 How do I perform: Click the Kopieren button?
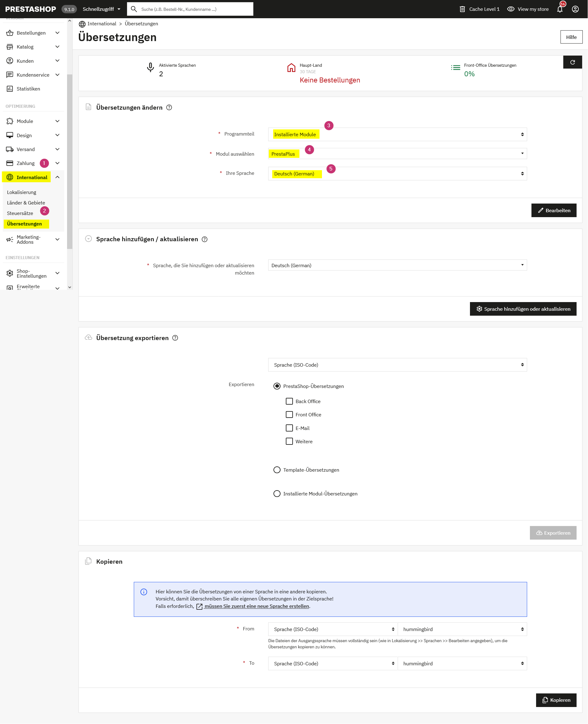click(x=556, y=700)
